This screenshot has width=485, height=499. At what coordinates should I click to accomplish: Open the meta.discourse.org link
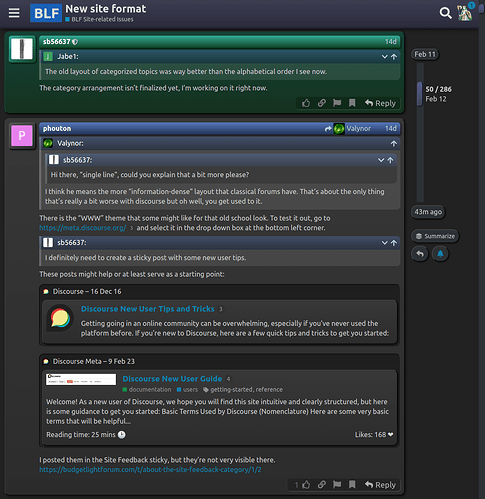point(83,228)
